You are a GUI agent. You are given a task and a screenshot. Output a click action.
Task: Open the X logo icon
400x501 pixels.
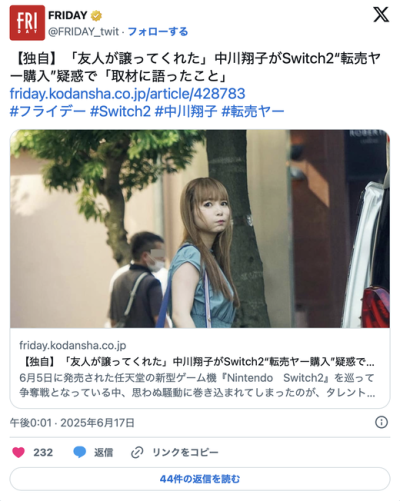pos(381,15)
